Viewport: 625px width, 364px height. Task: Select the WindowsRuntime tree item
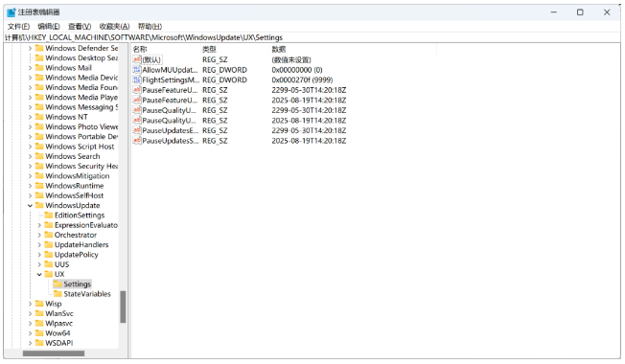[x=75, y=186]
